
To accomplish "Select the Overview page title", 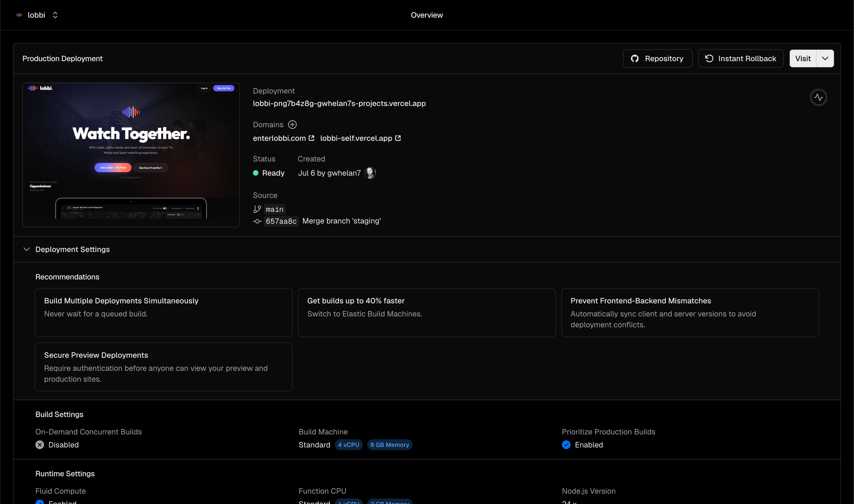I will [427, 15].
